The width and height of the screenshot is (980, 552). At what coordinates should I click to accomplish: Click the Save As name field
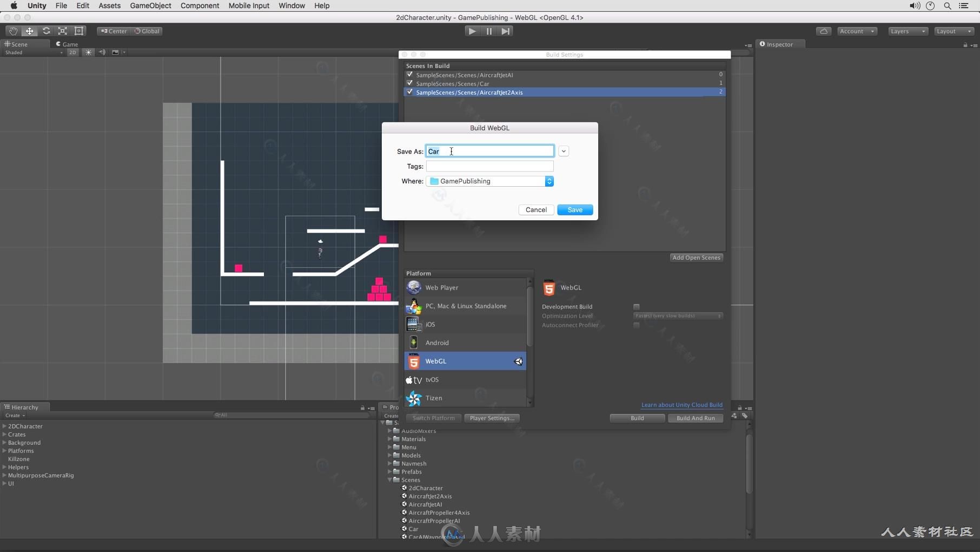pos(490,151)
